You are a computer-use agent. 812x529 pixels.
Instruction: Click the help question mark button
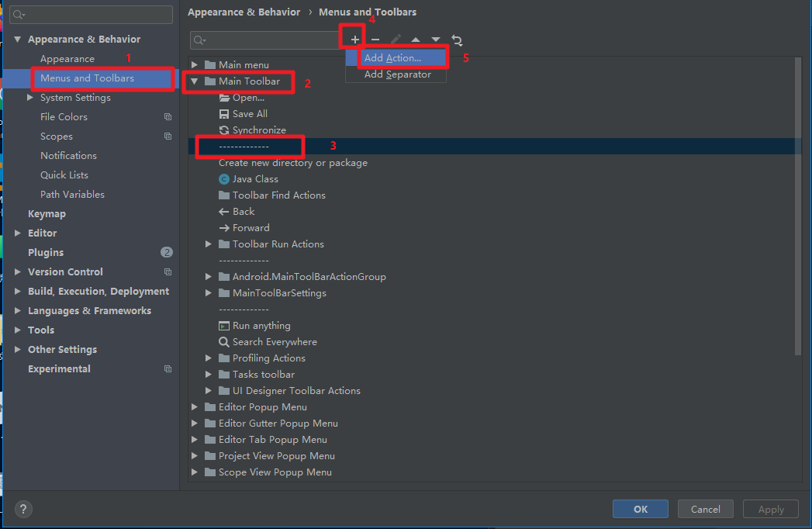pyautogui.click(x=23, y=510)
